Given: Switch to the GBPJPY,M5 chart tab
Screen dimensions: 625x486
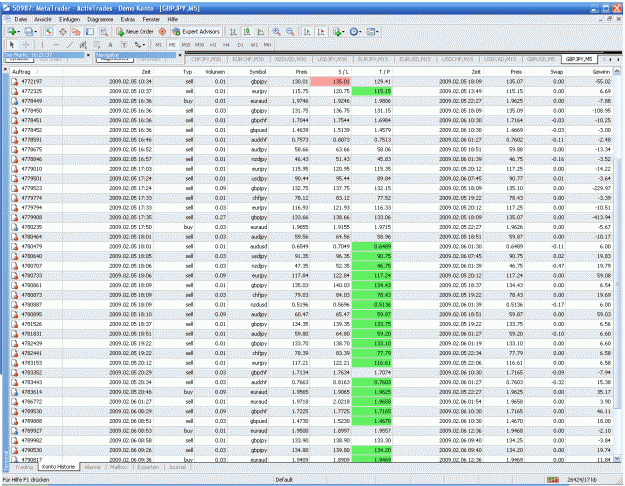Looking at the screenshot, I should coord(579,59).
